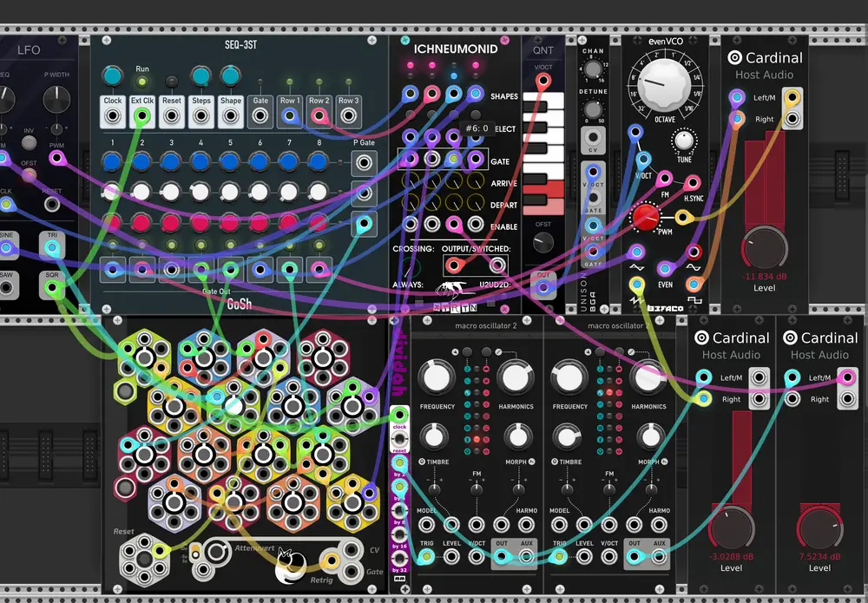This screenshot has width=868, height=603.
Task: Click the circled icon beside MORPH on macro oscillator 2
Action: (x=530, y=461)
